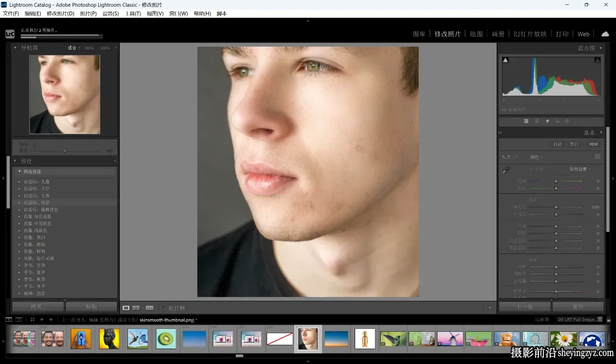Select the Edit sliders tool icon
Viewport: 616px width, 364px height.
pos(526,121)
